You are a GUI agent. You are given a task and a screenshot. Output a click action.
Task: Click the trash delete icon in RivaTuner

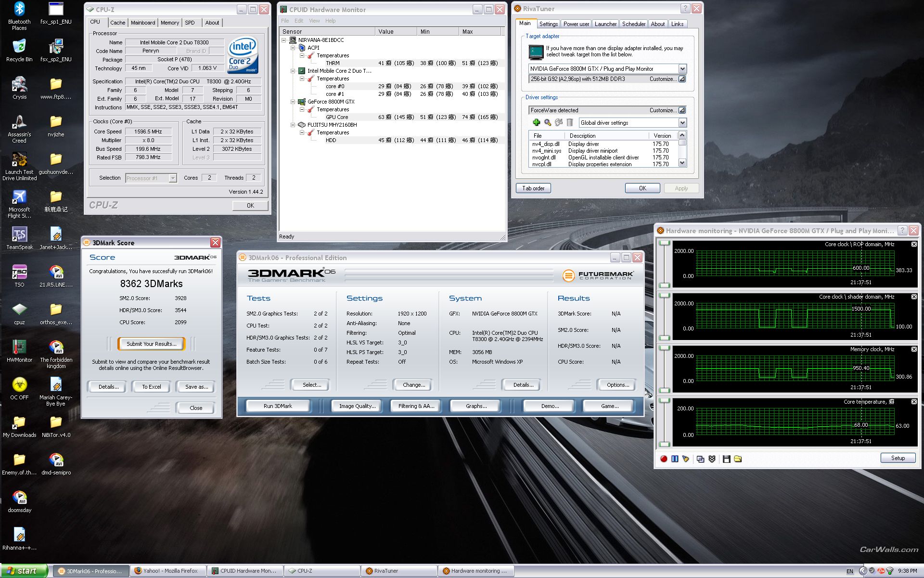point(570,122)
